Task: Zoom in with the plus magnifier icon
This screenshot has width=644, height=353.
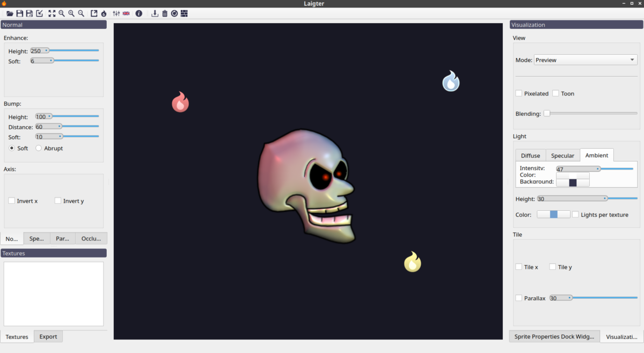Action: click(71, 13)
